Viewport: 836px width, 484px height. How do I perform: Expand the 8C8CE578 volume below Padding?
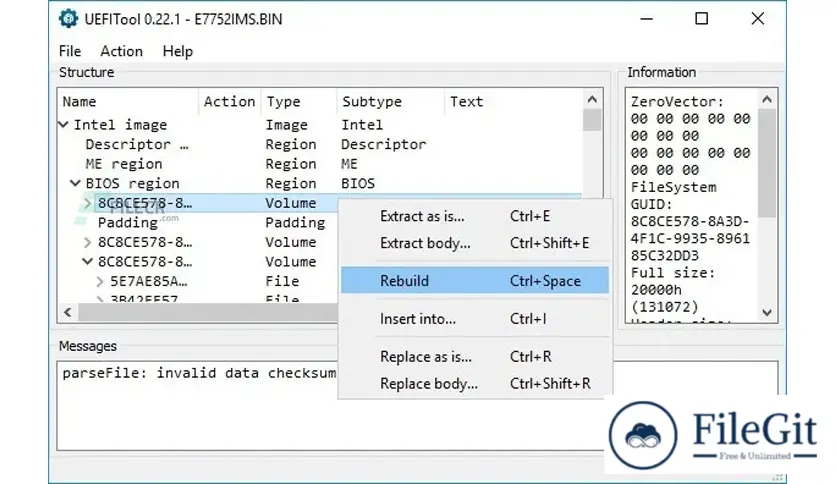click(x=88, y=243)
